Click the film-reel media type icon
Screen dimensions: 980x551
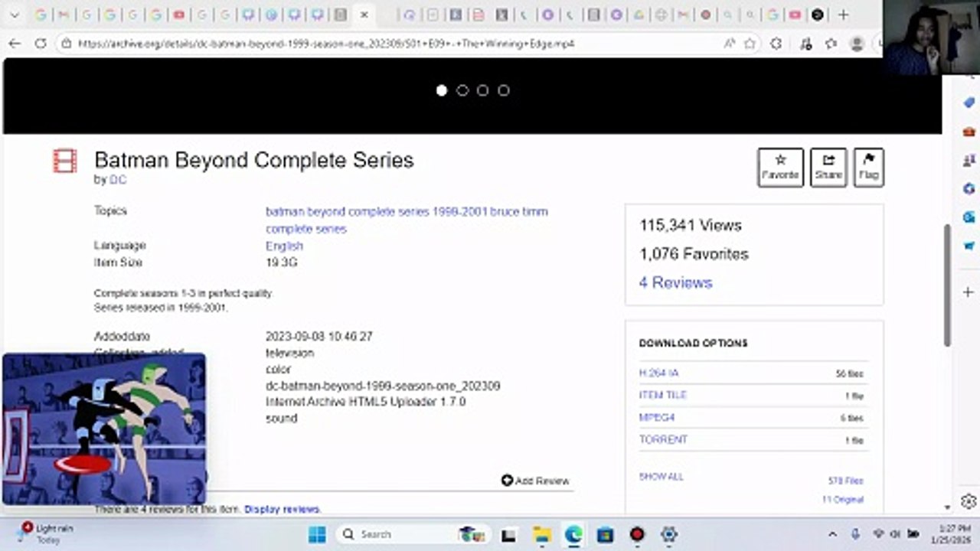(65, 161)
